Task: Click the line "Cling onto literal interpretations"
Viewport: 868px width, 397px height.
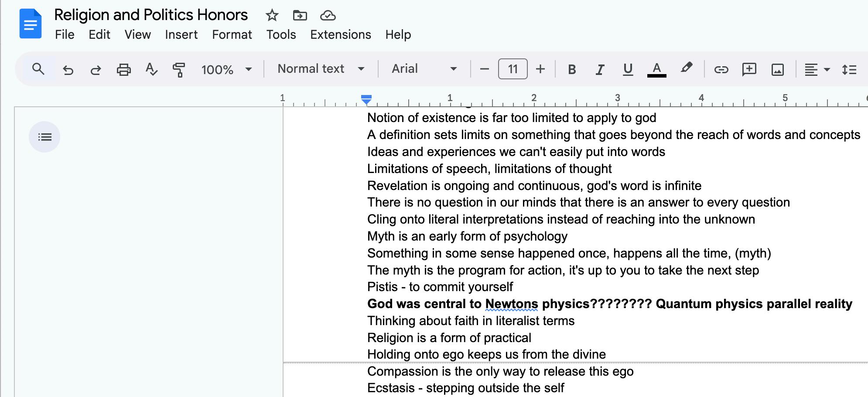Action: [561, 219]
